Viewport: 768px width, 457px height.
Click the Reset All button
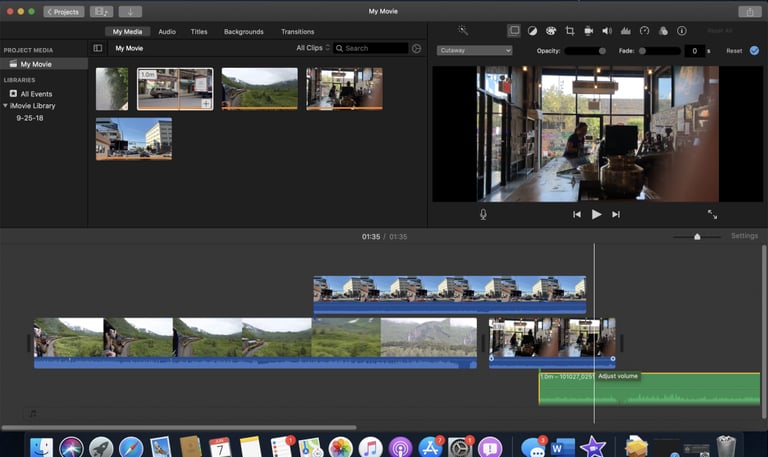click(720, 31)
